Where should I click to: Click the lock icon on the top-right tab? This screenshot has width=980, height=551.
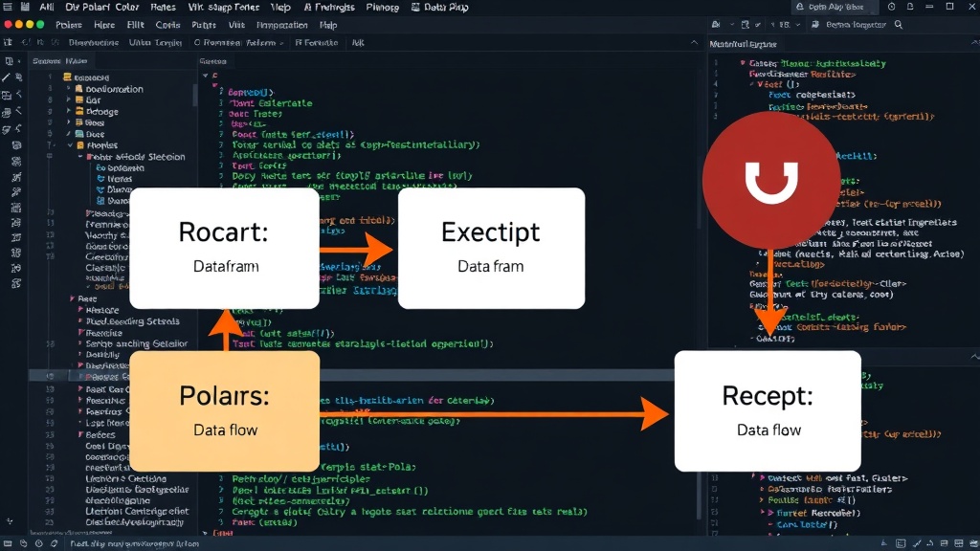(799, 7)
